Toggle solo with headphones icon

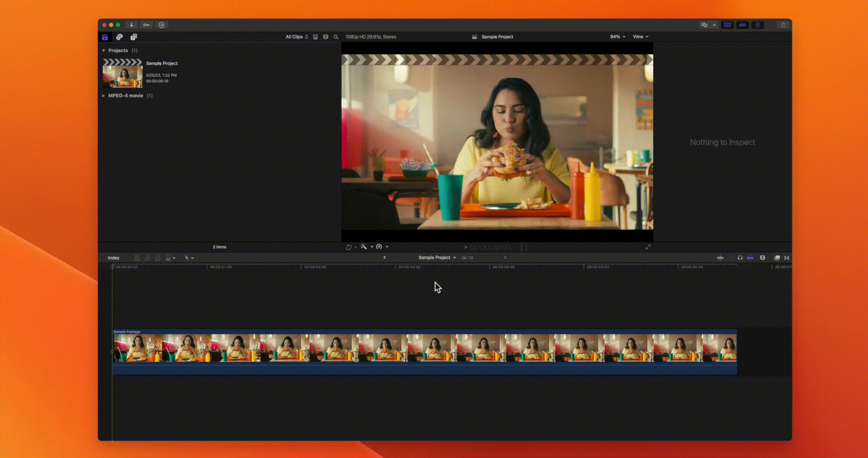[740, 258]
